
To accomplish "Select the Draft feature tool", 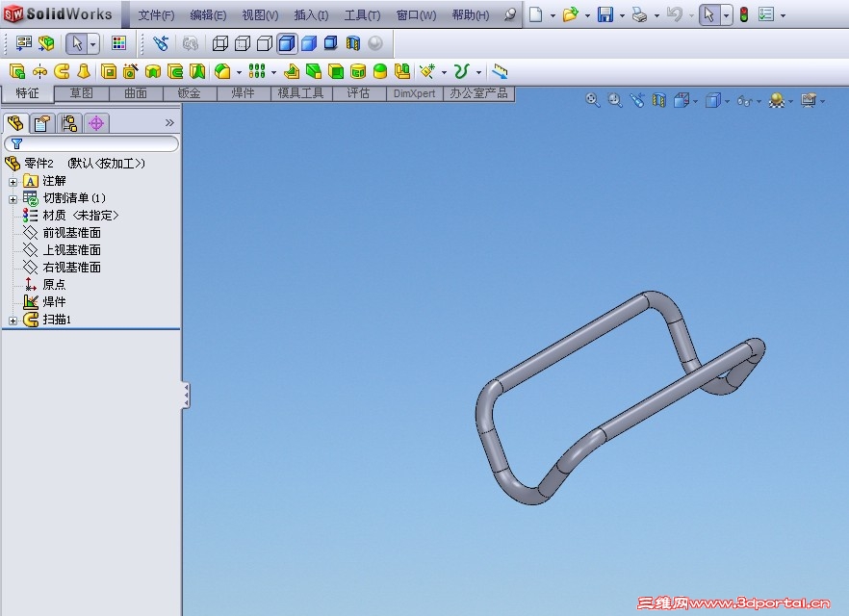I will pos(314,71).
